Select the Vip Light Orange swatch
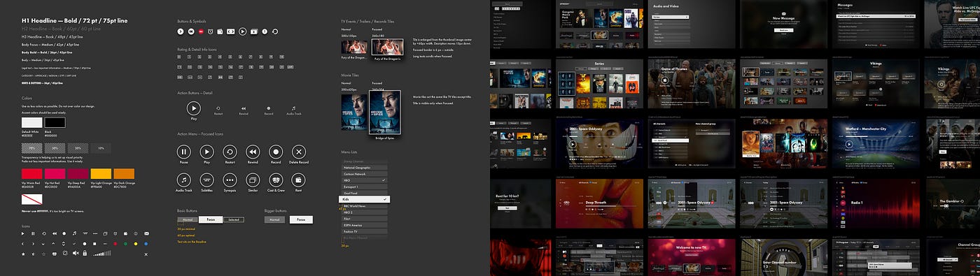 101,173
